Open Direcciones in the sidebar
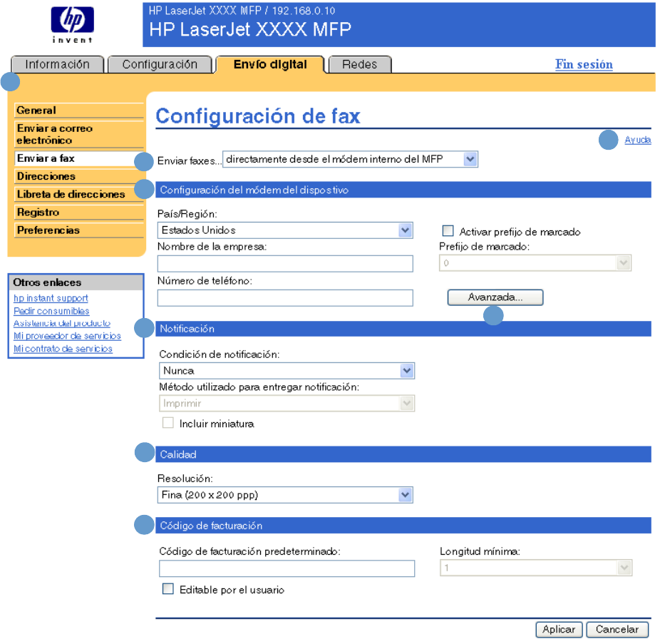 click(78, 176)
